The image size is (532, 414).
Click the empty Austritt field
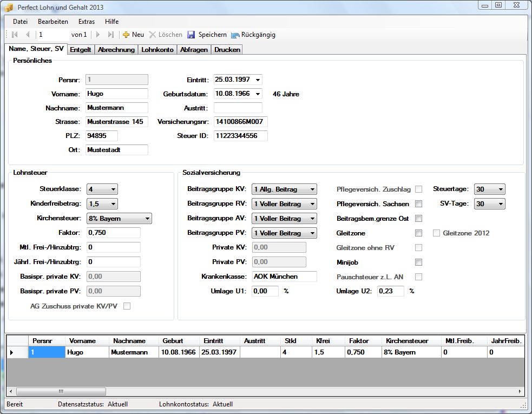coord(238,108)
